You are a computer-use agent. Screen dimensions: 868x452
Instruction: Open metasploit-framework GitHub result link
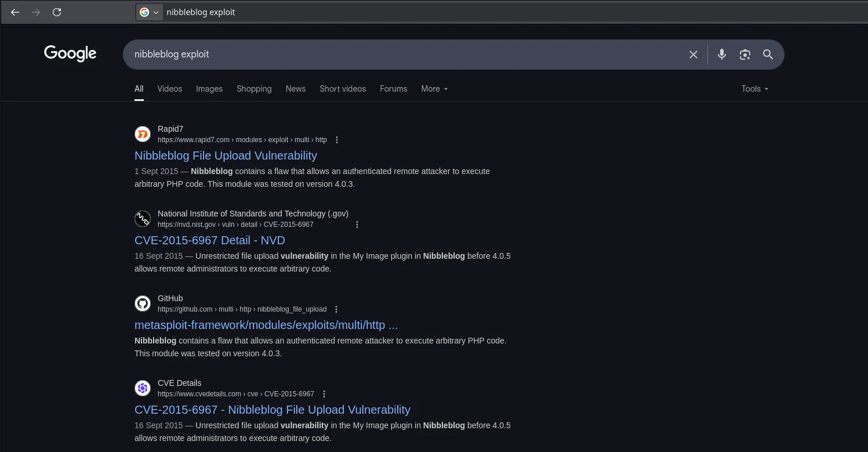tap(266, 325)
